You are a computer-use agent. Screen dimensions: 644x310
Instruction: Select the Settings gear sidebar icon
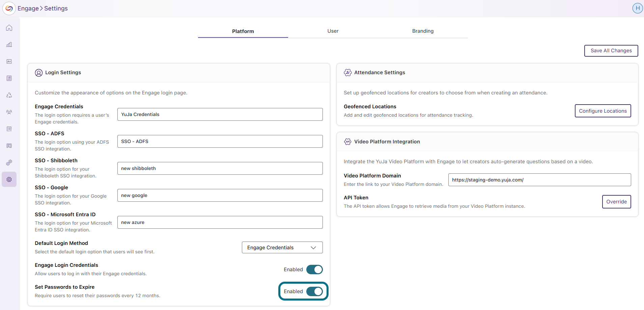coord(9,179)
